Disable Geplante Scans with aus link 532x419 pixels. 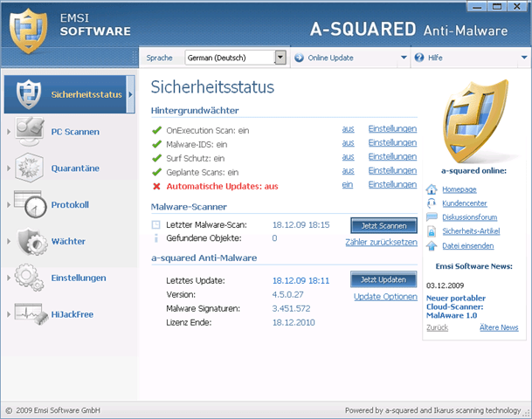click(x=348, y=170)
